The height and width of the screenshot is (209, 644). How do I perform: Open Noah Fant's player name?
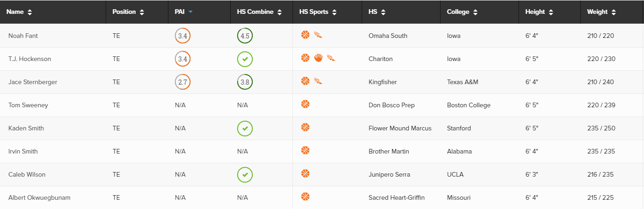23,36
